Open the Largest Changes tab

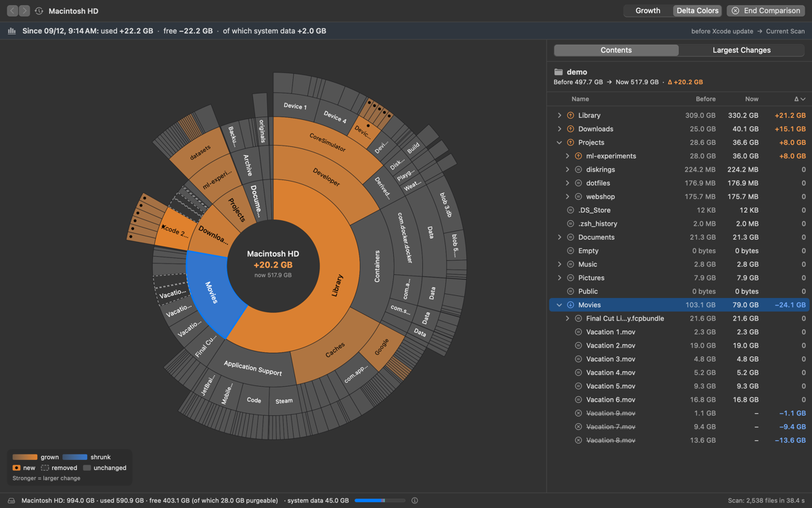(x=742, y=50)
